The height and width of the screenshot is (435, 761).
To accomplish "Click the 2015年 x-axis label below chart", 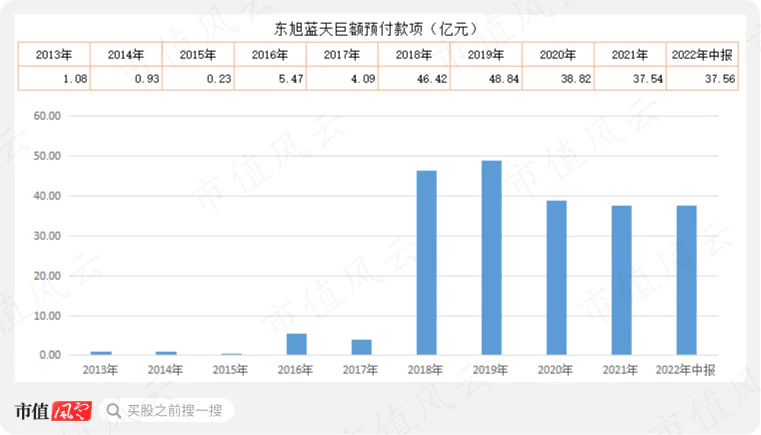I will pos(231,370).
